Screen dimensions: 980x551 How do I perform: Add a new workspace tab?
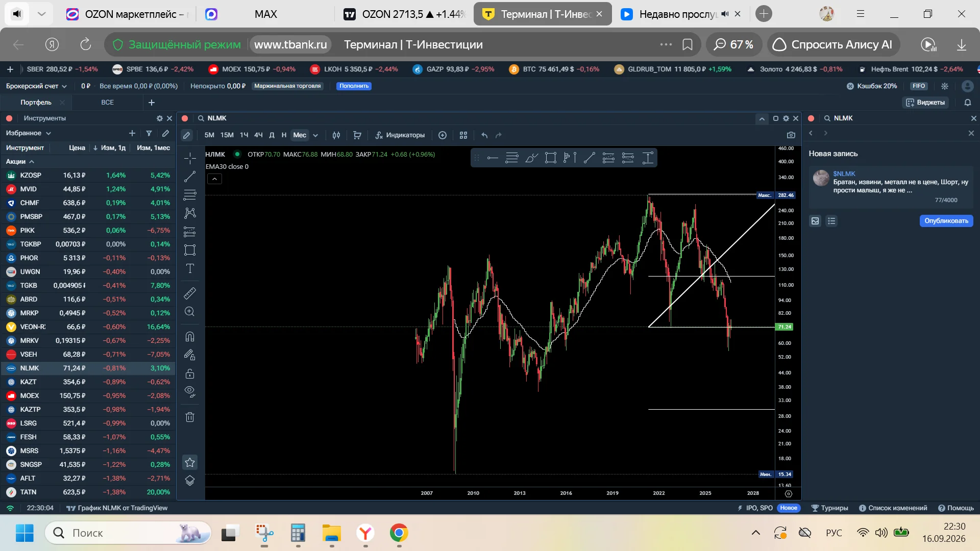tap(152, 103)
